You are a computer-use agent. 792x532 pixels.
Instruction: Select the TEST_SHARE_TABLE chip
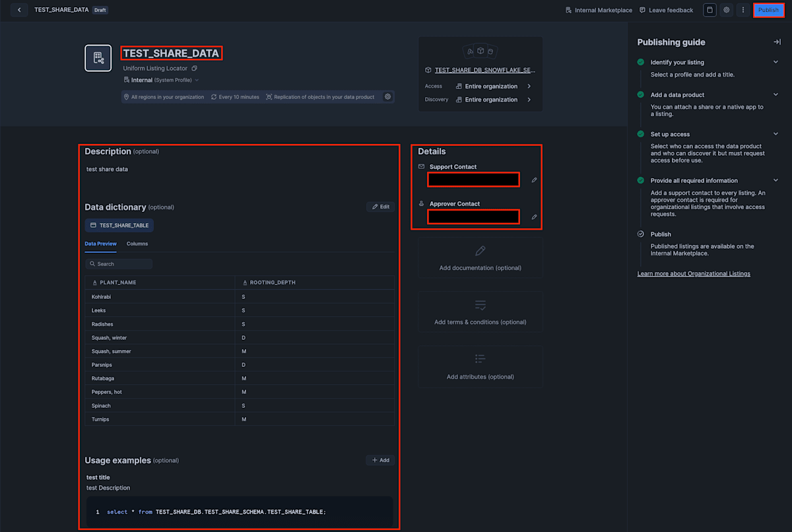[119, 225]
